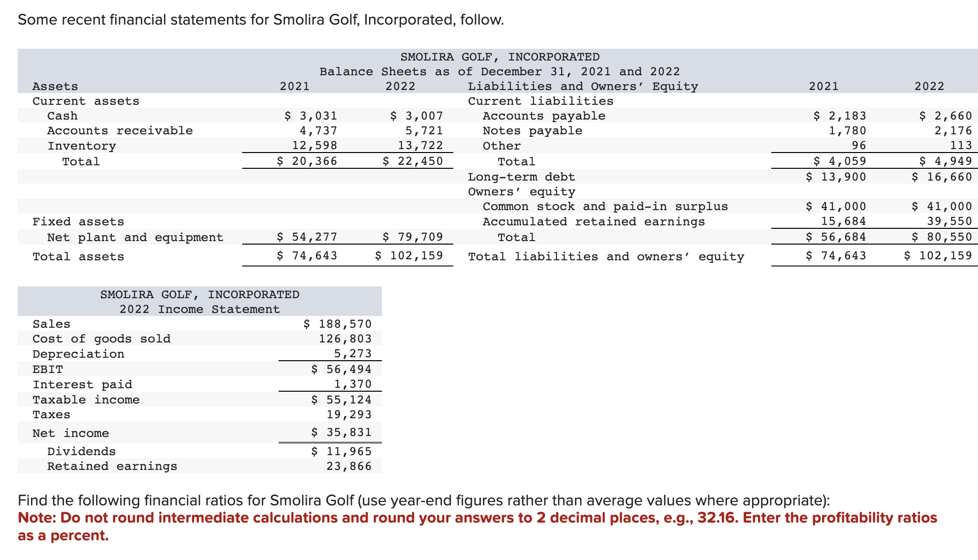
Task: Select the Dividends row label
Action: click(x=82, y=451)
